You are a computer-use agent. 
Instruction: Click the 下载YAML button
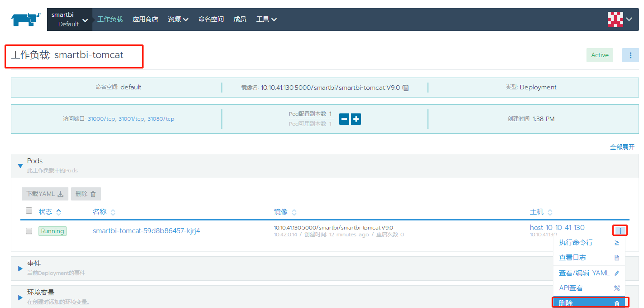[45, 194]
